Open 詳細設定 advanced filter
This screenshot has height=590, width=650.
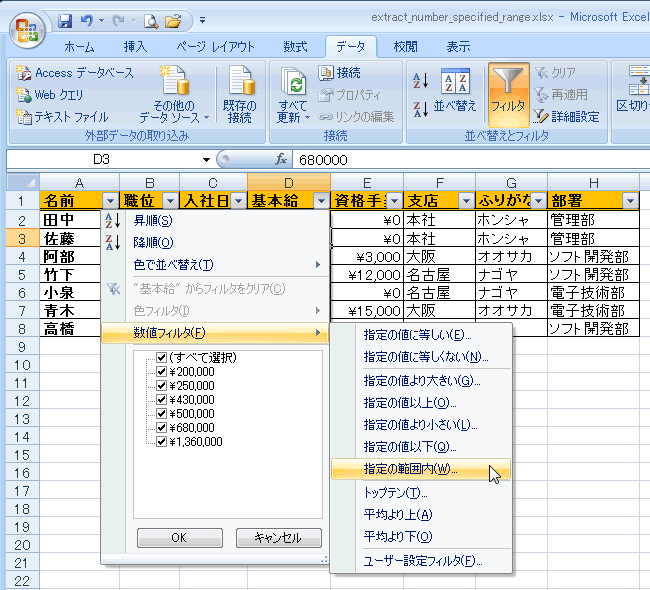(567, 117)
